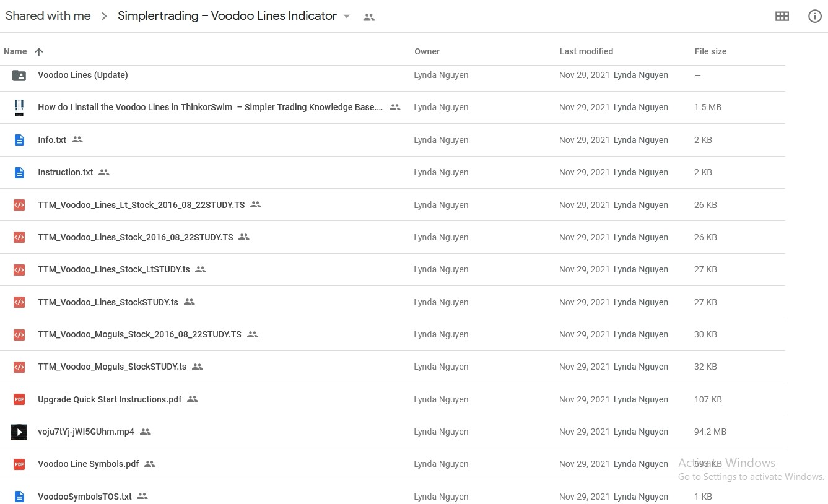Screen dimensions: 828x504
Task: Click PDF icon of Upgrade Quick Start Instructions.pdf
Action: [x=19, y=399]
